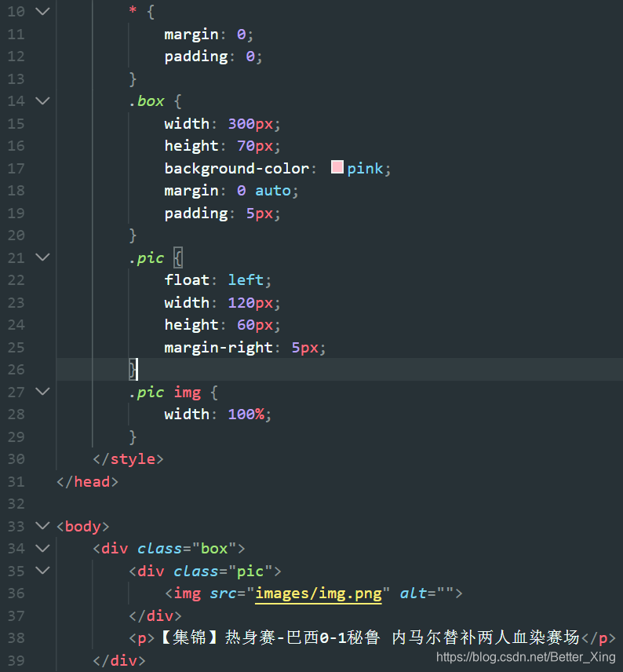Viewport: 623px width, 672px height.
Task: Click the 'img' selector on line 27
Action: point(188,393)
